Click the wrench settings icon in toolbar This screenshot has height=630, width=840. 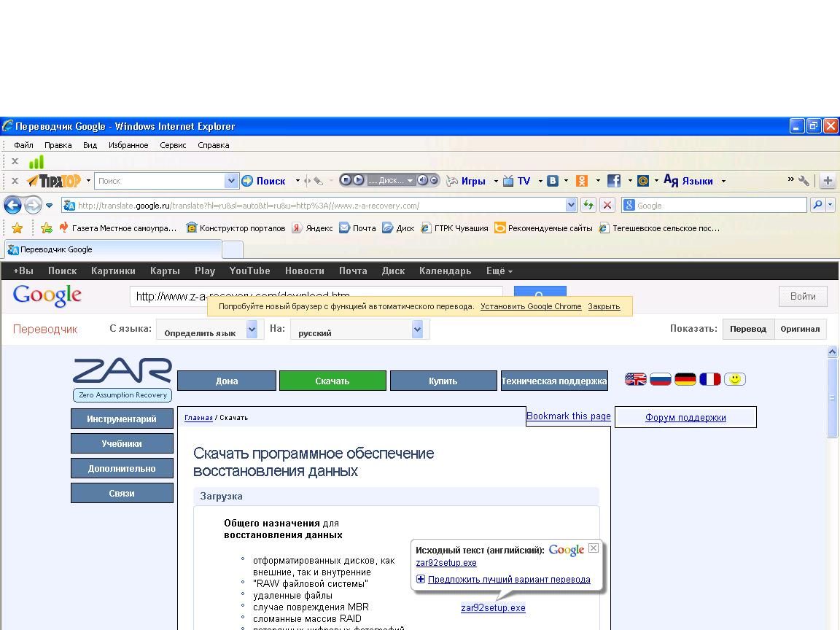pos(804,181)
